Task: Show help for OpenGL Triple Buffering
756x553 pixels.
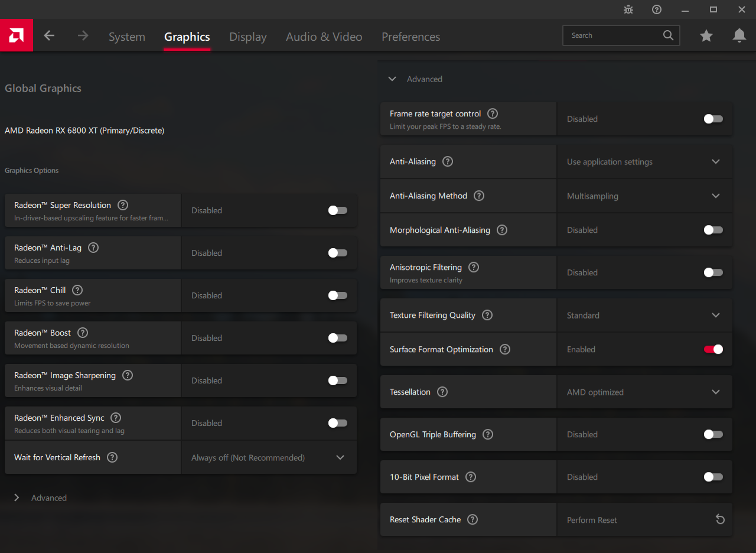Action: pos(488,434)
